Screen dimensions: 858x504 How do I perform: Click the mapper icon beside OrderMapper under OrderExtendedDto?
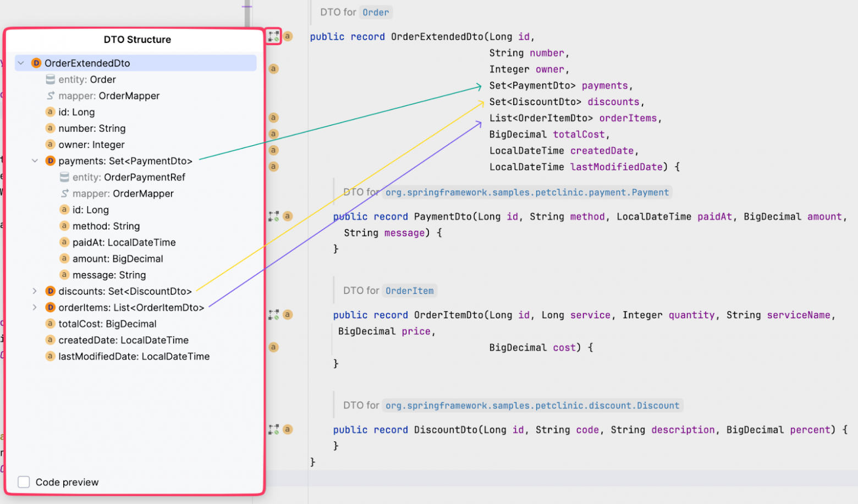pos(51,96)
